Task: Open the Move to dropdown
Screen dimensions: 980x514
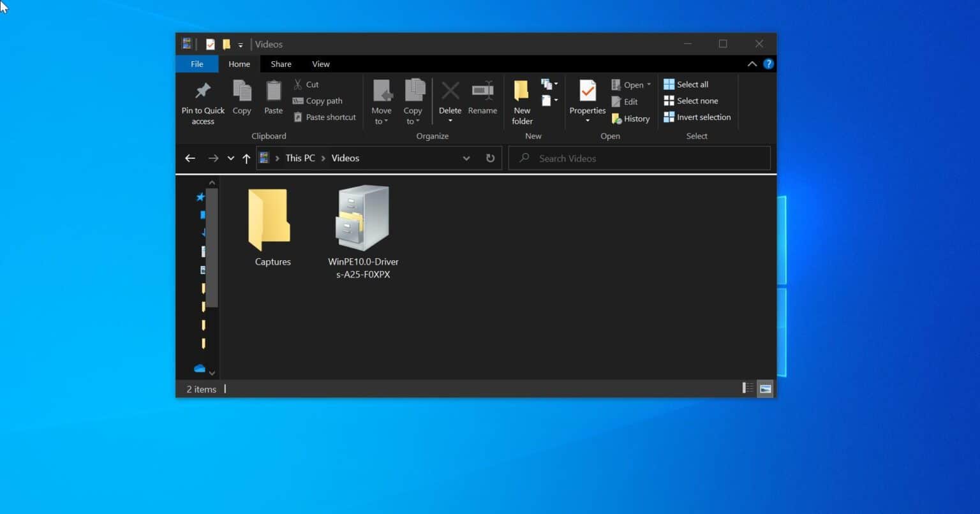Action: coord(382,101)
